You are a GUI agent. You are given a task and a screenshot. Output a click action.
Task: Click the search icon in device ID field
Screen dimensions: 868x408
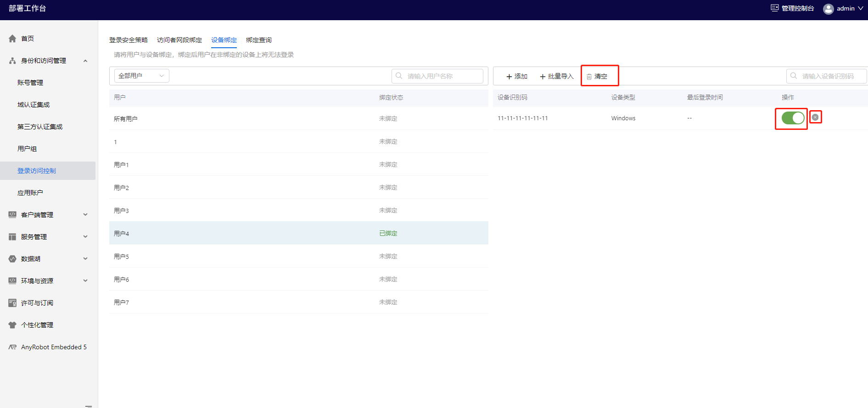[794, 76]
